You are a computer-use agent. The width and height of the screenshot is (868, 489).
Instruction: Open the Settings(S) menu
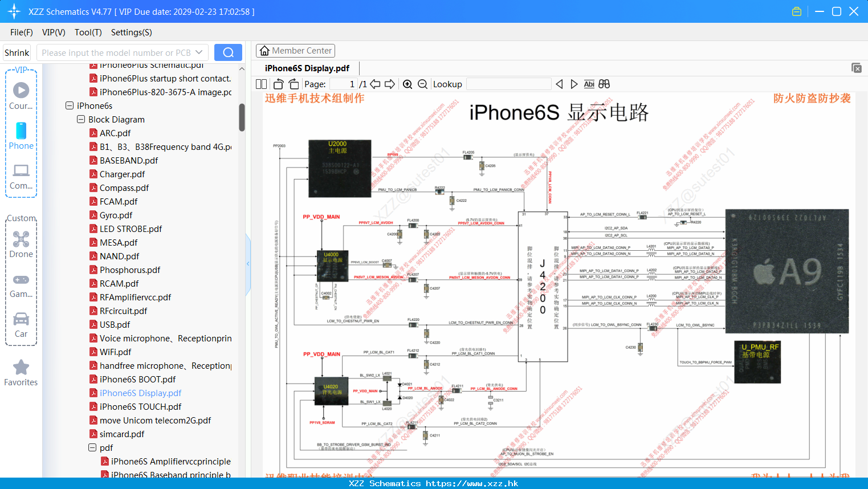132,32
